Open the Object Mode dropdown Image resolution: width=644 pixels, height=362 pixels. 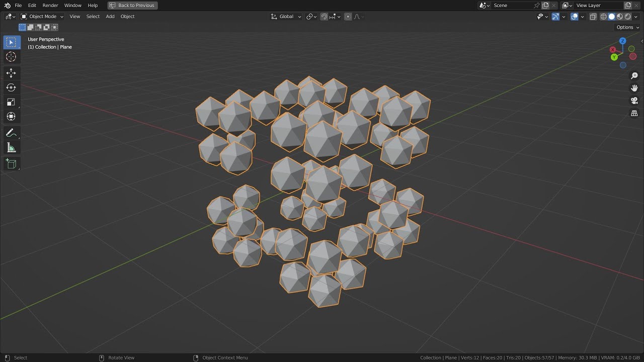[x=42, y=17]
